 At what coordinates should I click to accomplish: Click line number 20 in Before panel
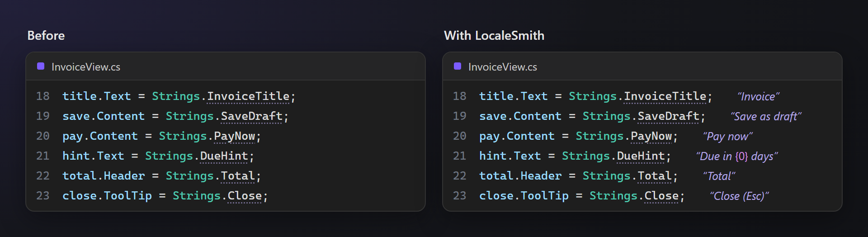pos(43,136)
